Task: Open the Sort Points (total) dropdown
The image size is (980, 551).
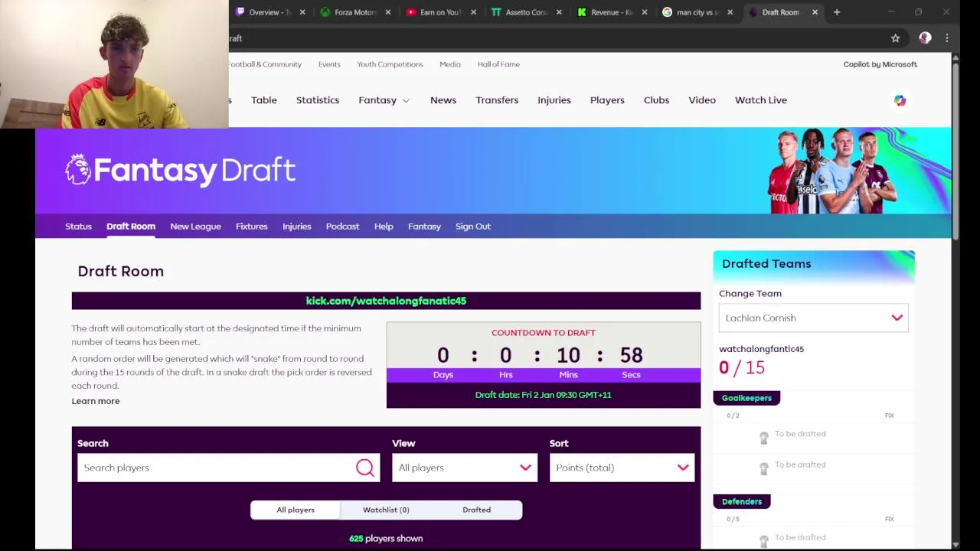Action: [622, 468]
